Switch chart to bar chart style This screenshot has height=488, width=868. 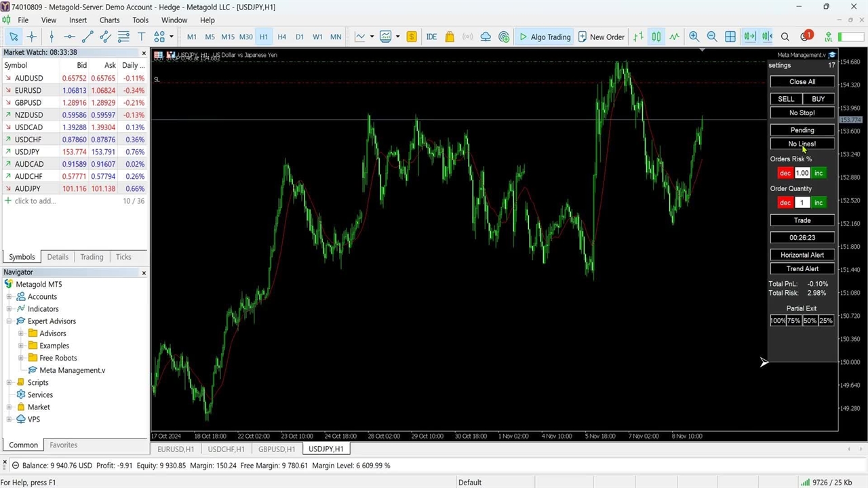point(638,37)
